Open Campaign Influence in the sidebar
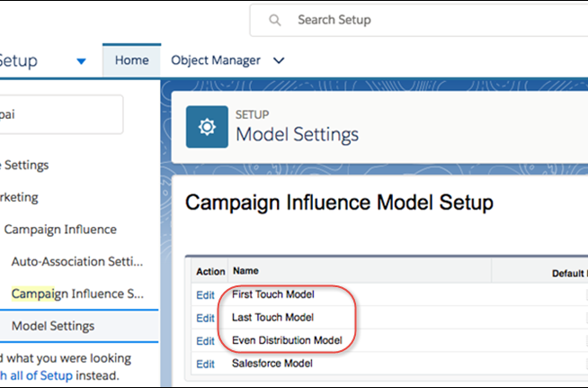The image size is (588, 388). tap(60, 230)
